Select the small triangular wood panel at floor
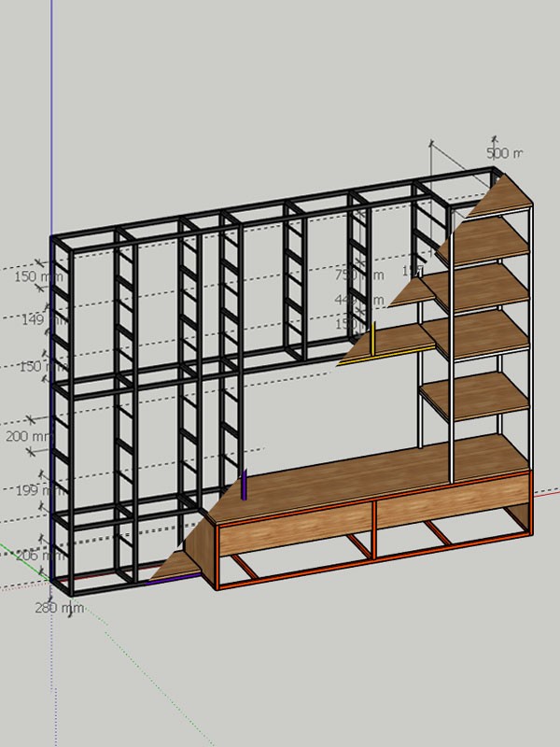Viewport: 560px width, 747px height. click(x=177, y=562)
